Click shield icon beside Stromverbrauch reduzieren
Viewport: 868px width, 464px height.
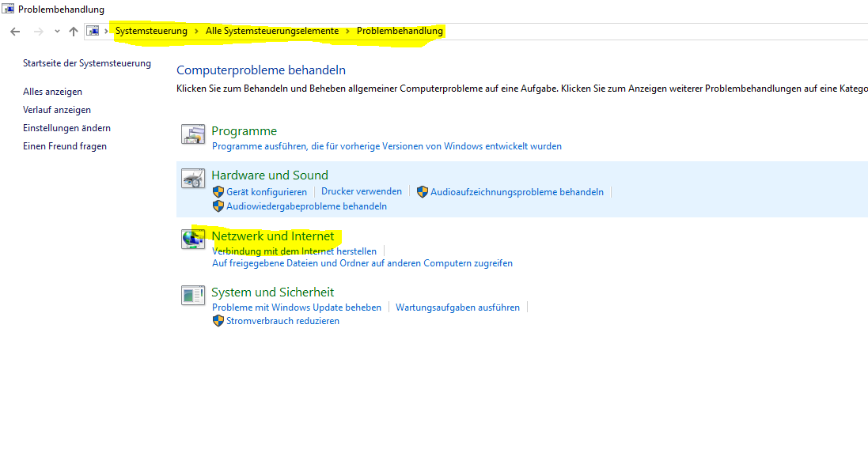(x=218, y=321)
